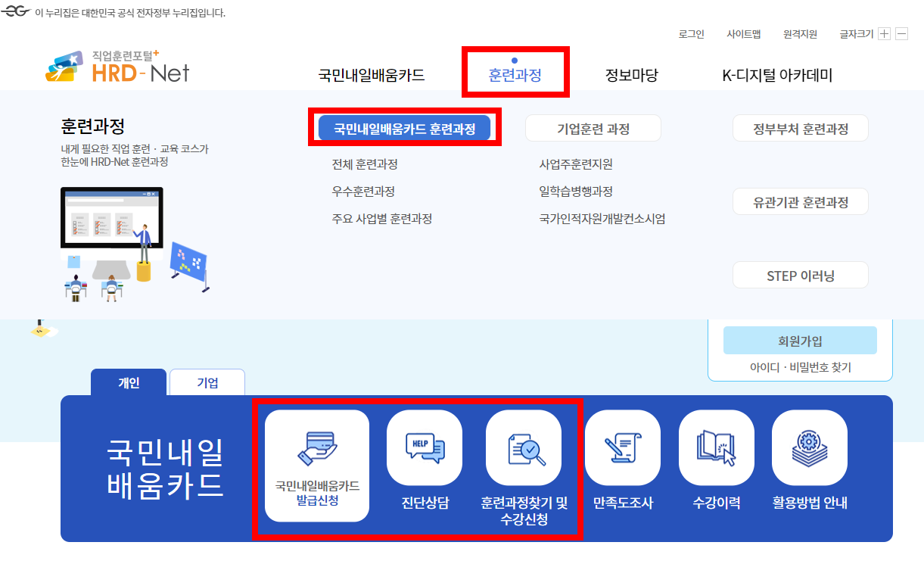The width and height of the screenshot is (924, 564).
Task: Click the large 국민내일배움카드 banner title
Action: coord(166,468)
